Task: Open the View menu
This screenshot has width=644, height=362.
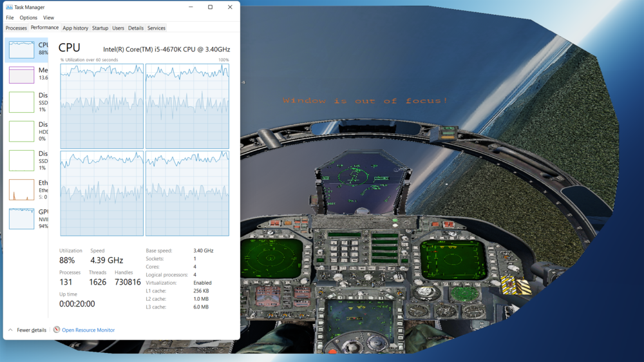Action: 48,17
